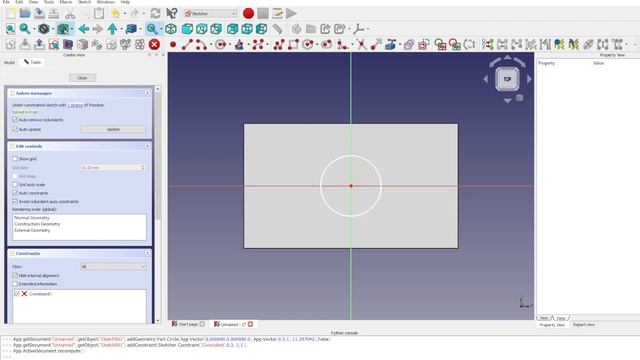
Task: Open a file using the folder icon
Action: [25, 13]
